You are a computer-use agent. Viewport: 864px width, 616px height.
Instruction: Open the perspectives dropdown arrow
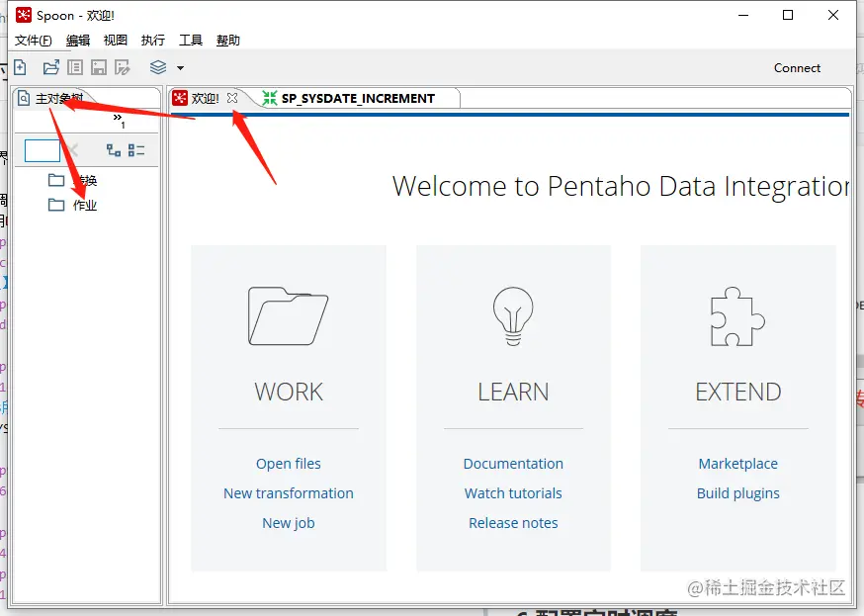click(180, 68)
